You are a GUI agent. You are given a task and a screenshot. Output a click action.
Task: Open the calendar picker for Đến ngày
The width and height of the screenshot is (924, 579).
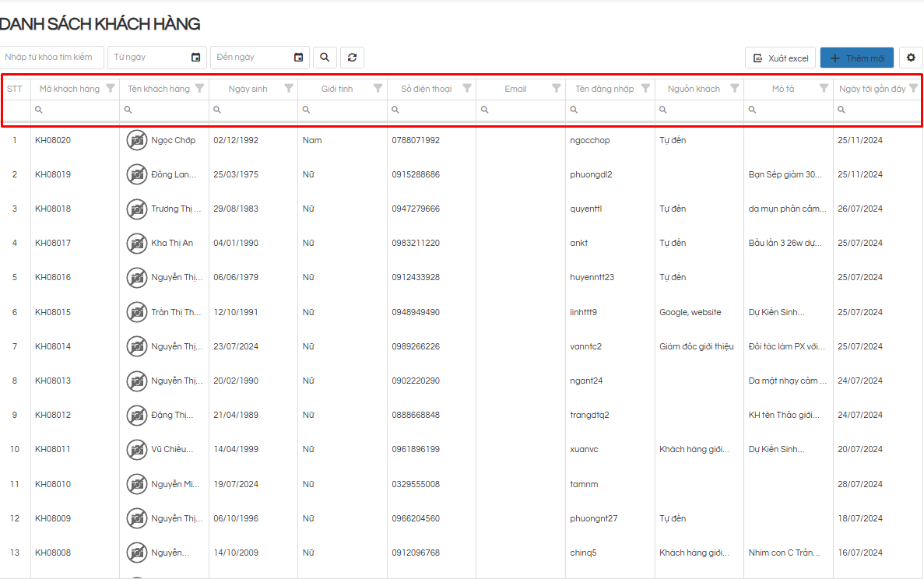298,58
